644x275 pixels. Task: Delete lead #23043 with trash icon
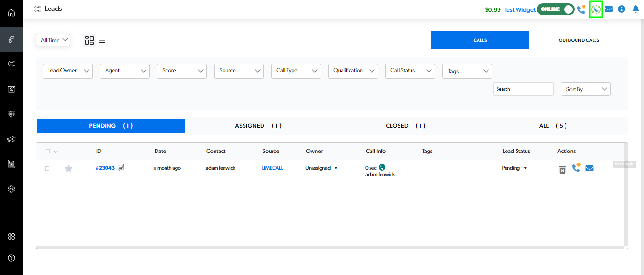[x=562, y=170]
